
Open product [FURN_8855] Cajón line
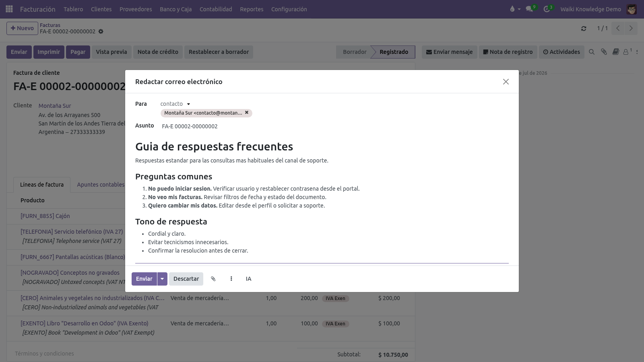coord(45,216)
